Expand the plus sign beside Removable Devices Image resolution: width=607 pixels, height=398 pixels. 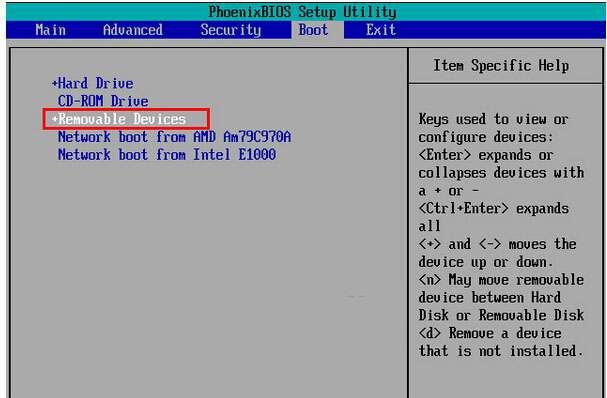tap(55, 118)
